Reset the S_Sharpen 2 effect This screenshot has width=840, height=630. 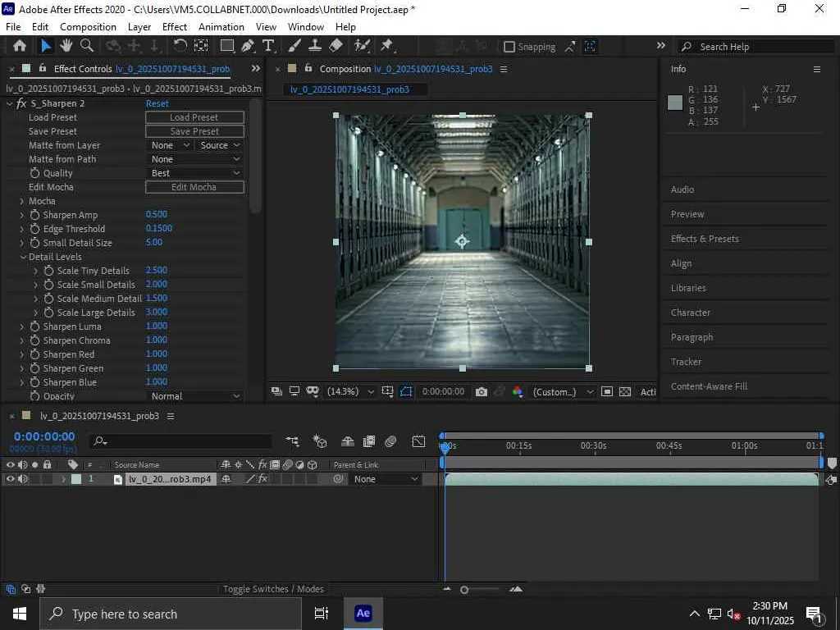[157, 103]
